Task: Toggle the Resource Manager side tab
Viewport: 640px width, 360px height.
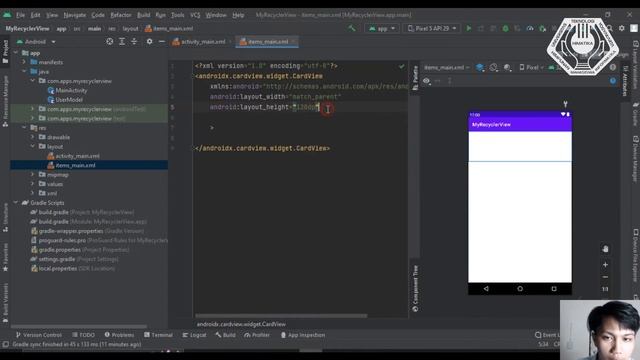Action: coord(5,100)
